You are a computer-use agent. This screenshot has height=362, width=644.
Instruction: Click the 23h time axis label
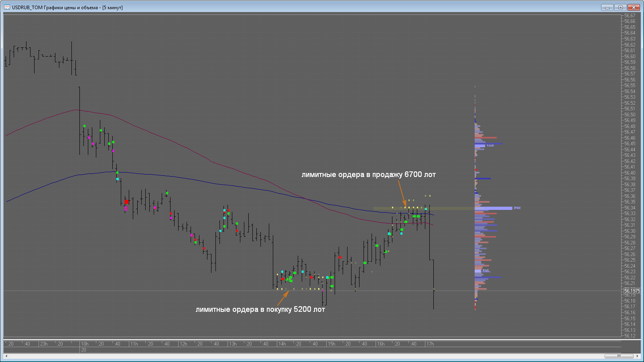click(44, 344)
